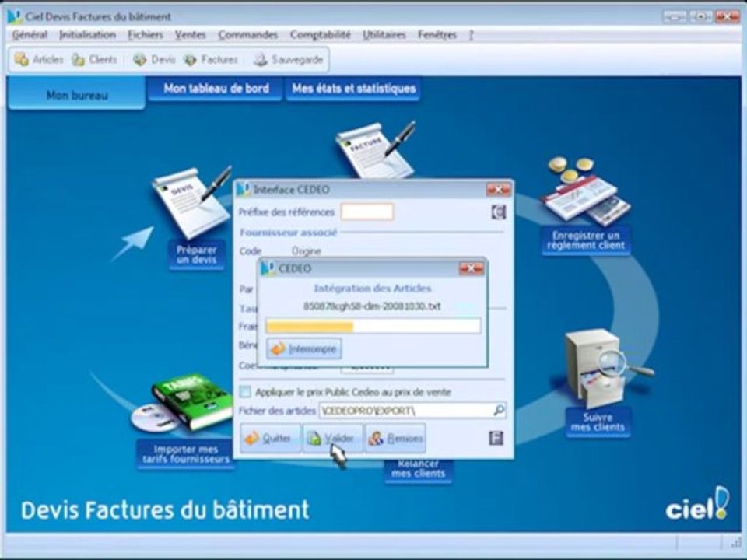Click the coins and invoices payment icon
This screenshot has width=747, height=560.
(587, 191)
